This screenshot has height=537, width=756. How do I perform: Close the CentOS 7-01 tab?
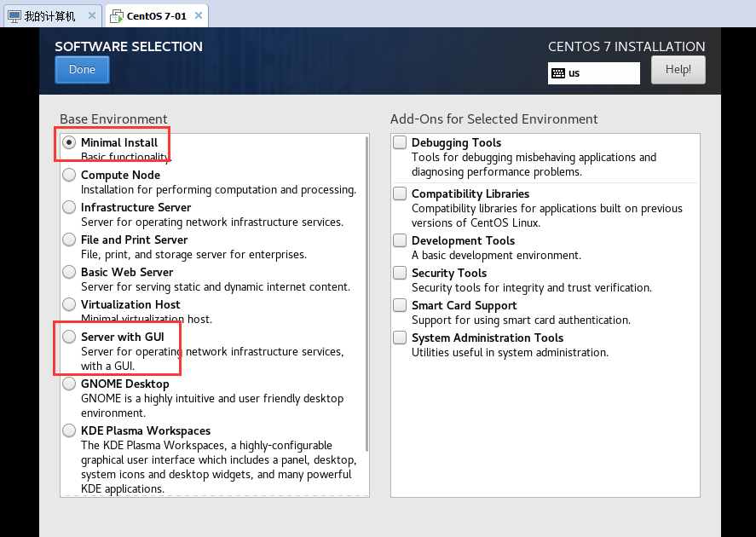pyautogui.click(x=198, y=16)
